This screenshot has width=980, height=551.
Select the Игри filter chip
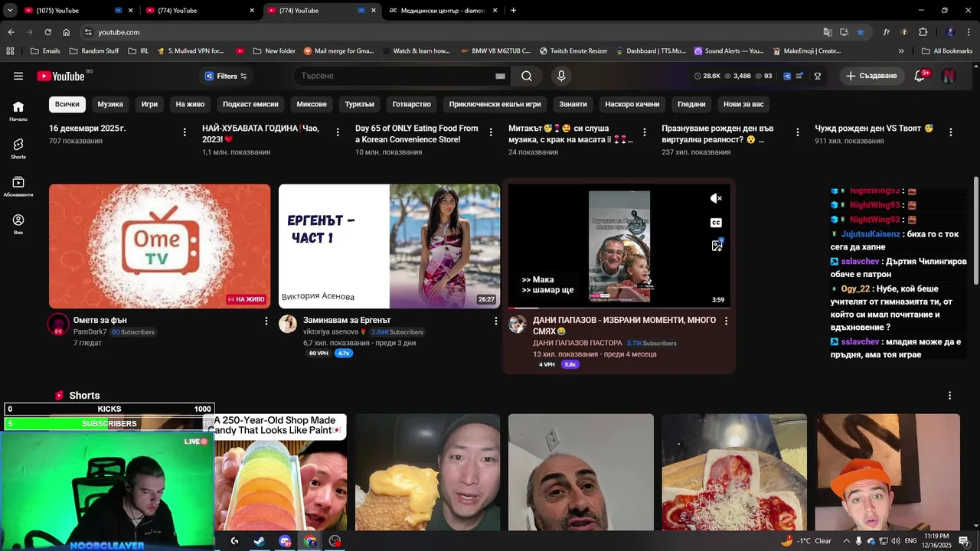click(x=149, y=104)
